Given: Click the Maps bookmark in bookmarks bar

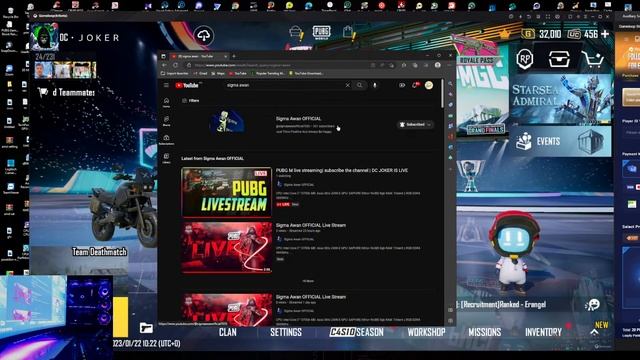Looking at the screenshot, I should coord(218,73).
